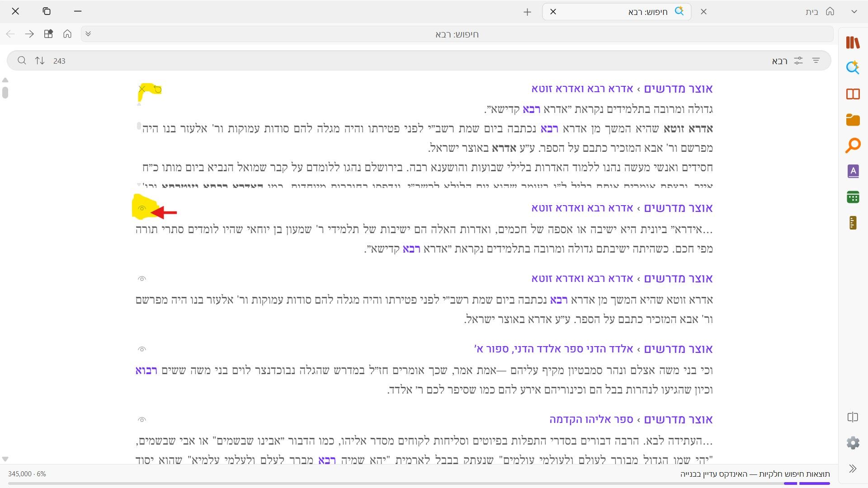Open the open-book reading panel icon
The image size is (868, 488).
853,94
